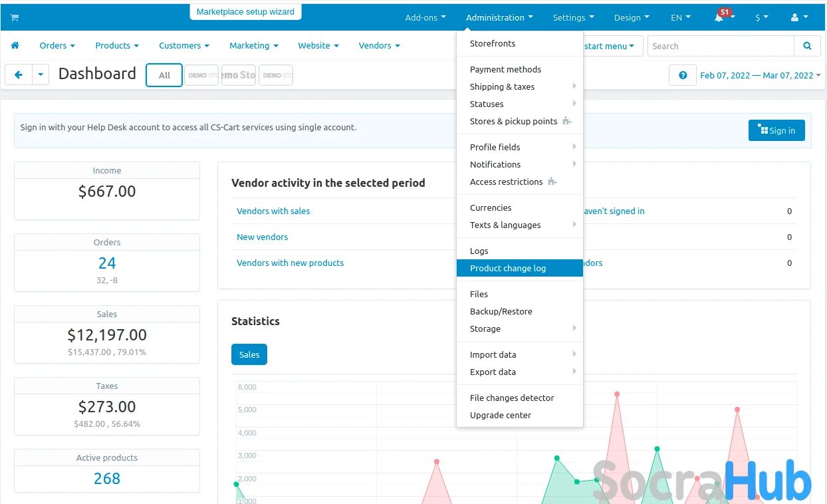Open the Vendors with sales link
This screenshot has width=827, height=504.
tap(273, 211)
